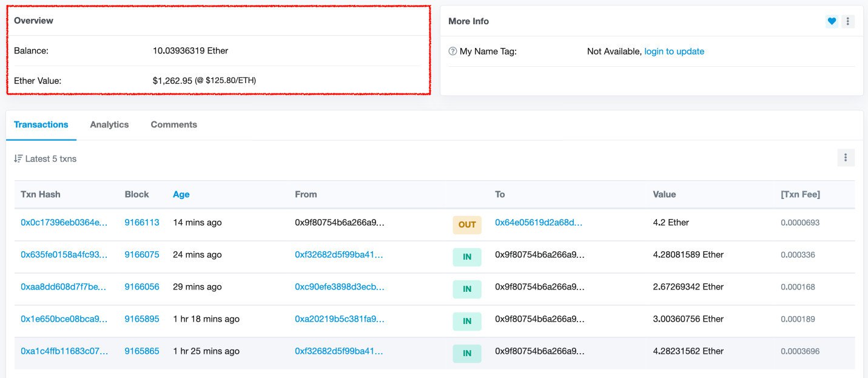
Task: Open transaction hash 0xa1c4ffb11683c07…
Action: point(64,351)
